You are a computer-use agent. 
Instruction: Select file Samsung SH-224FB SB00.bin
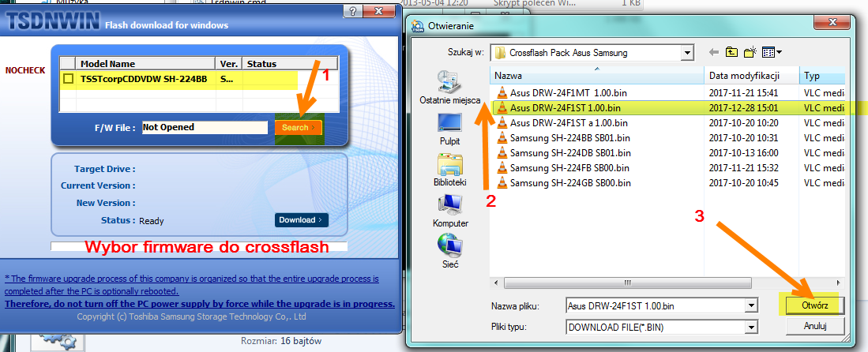(569, 167)
